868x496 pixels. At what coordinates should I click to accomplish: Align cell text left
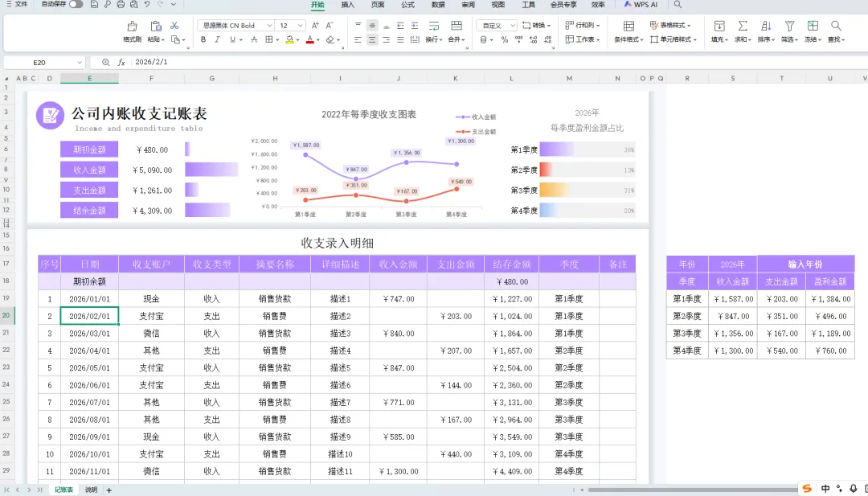[358, 40]
